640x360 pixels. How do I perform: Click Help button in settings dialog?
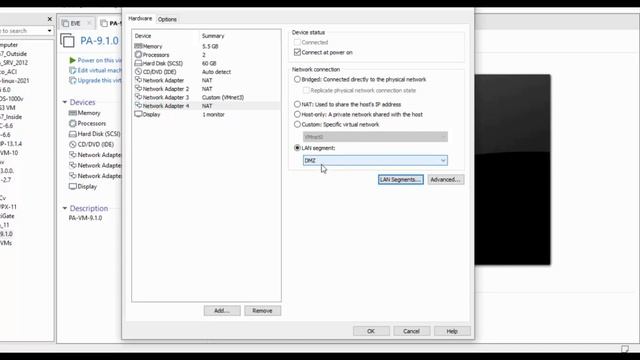pos(452,331)
